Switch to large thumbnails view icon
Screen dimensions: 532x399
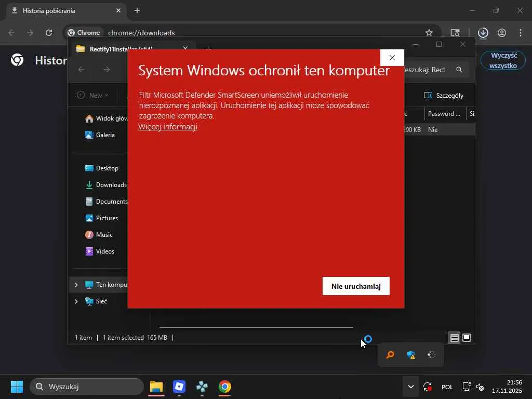(467, 338)
